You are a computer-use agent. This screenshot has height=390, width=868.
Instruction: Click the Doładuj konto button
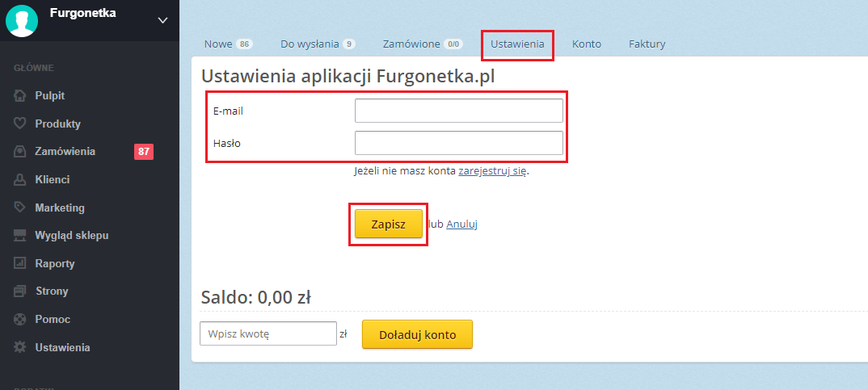click(417, 334)
